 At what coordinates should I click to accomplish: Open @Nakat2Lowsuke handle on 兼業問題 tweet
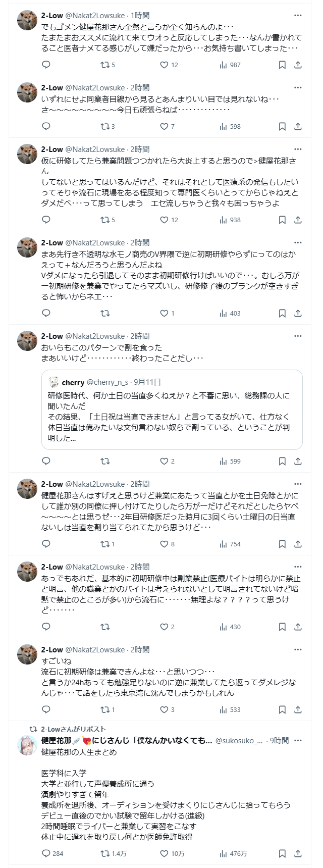click(95, 149)
